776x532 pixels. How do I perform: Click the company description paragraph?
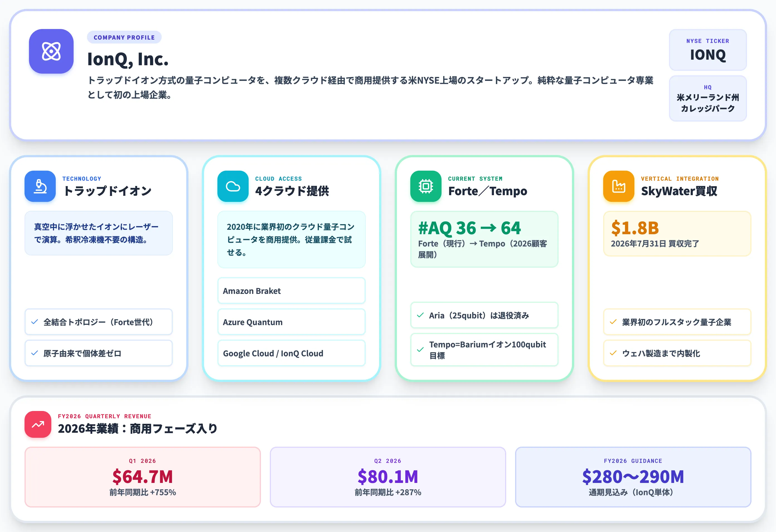click(x=370, y=88)
